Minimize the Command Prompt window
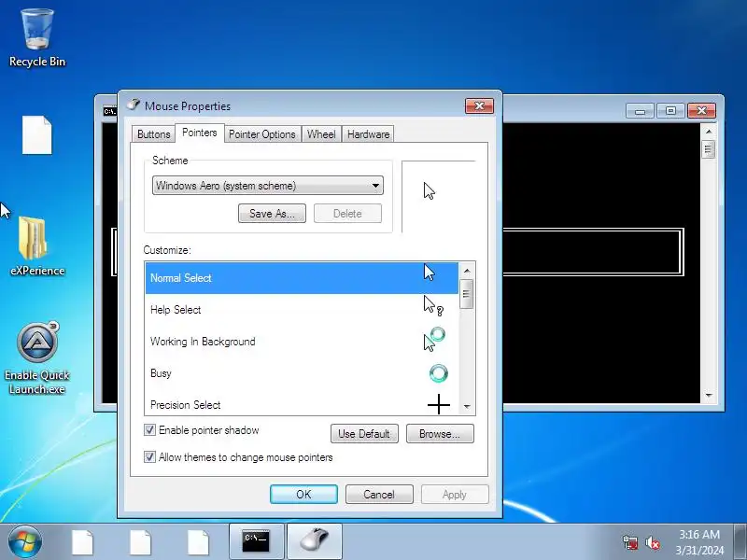 [x=640, y=111]
